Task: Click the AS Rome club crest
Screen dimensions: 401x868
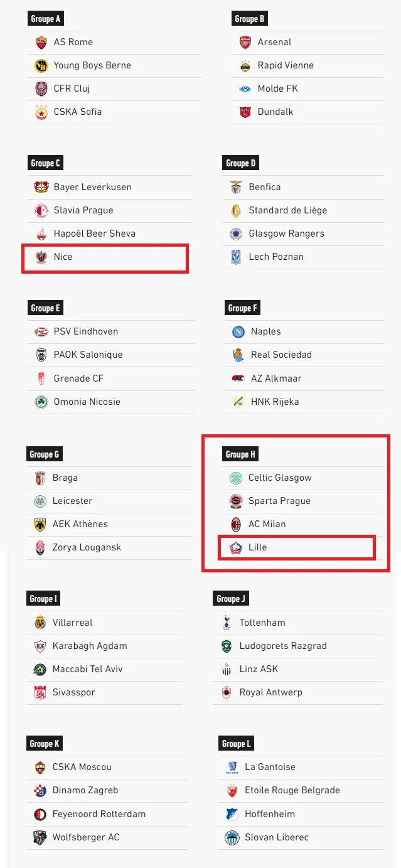Action: (41, 42)
